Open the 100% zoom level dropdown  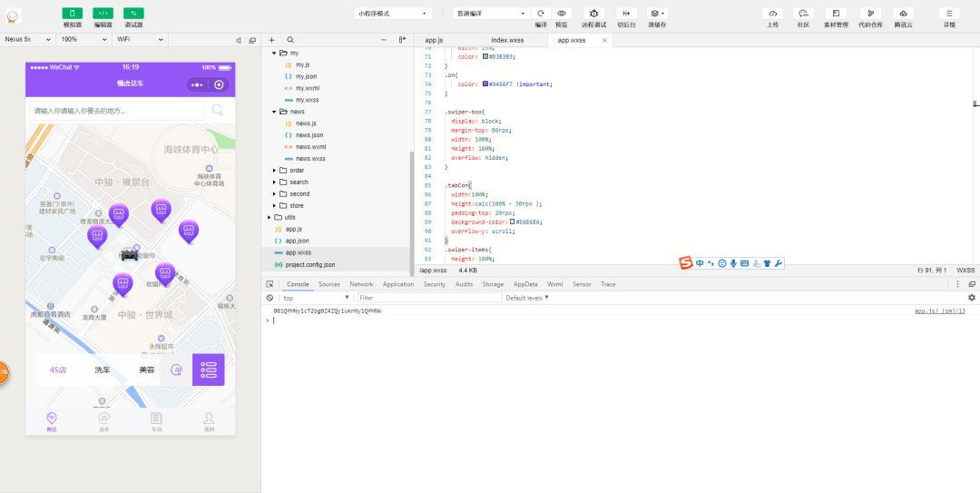point(83,39)
